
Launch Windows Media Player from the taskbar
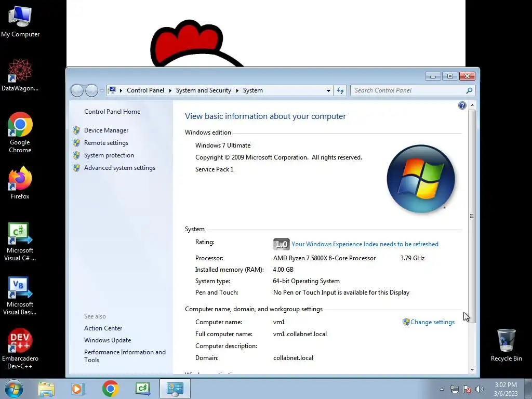point(78,389)
